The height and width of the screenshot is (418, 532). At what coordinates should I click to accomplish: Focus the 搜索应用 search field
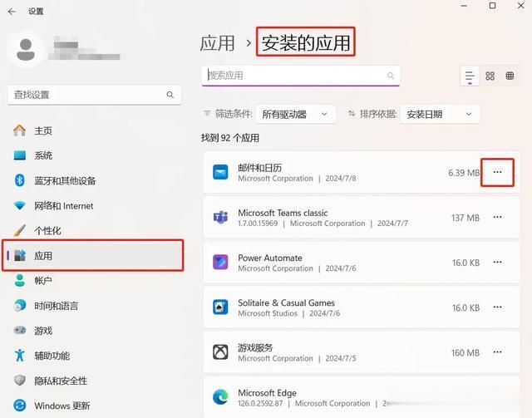click(x=301, y=76)
